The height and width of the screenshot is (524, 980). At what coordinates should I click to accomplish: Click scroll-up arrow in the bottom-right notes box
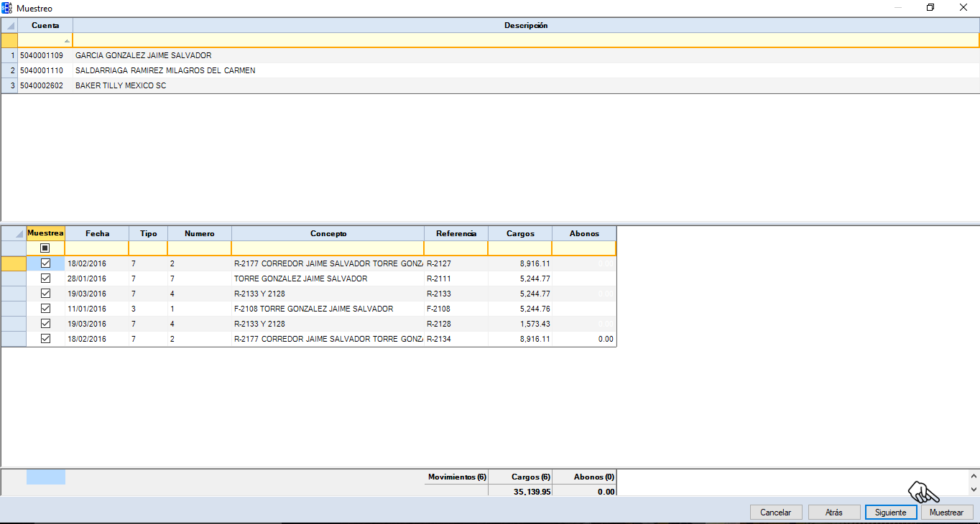974,476
